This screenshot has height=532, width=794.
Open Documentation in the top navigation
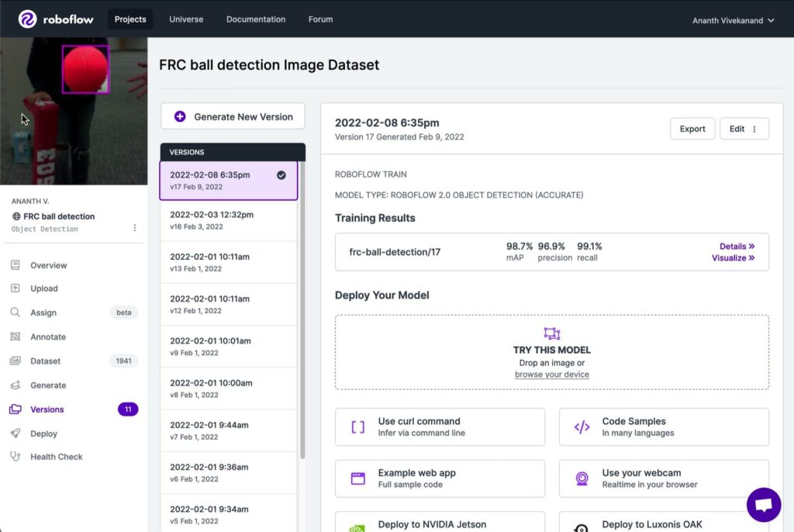[x=256, y=19]
